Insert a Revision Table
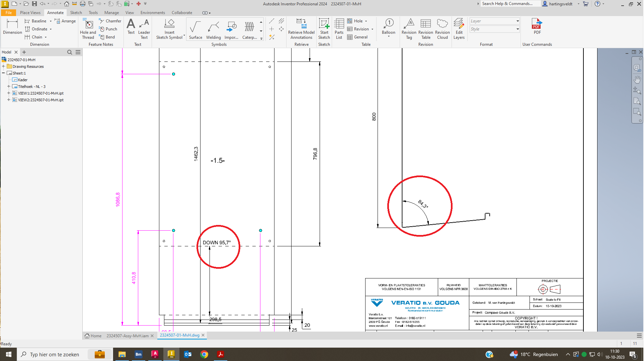Viewport: 644px width, 361px height. tap(425, 29)
